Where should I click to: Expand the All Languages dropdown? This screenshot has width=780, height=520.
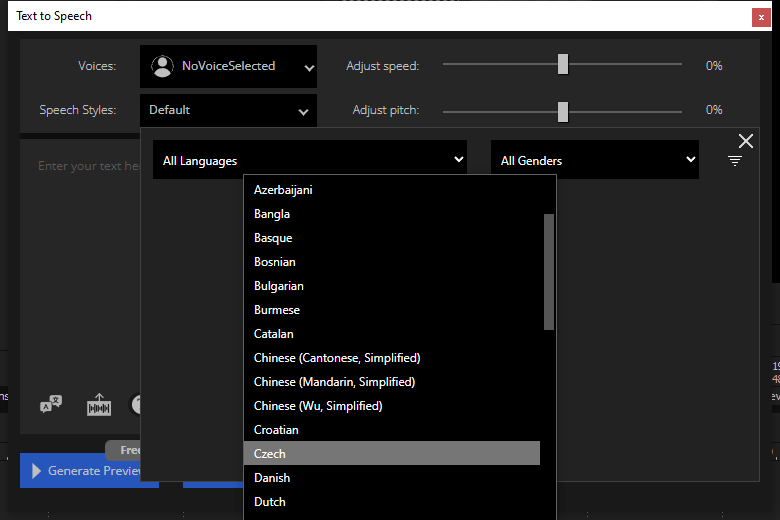[309, 160]
